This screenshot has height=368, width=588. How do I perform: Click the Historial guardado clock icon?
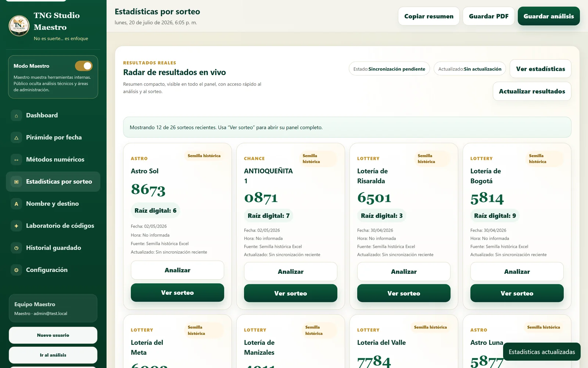click(x=16, y=248)
